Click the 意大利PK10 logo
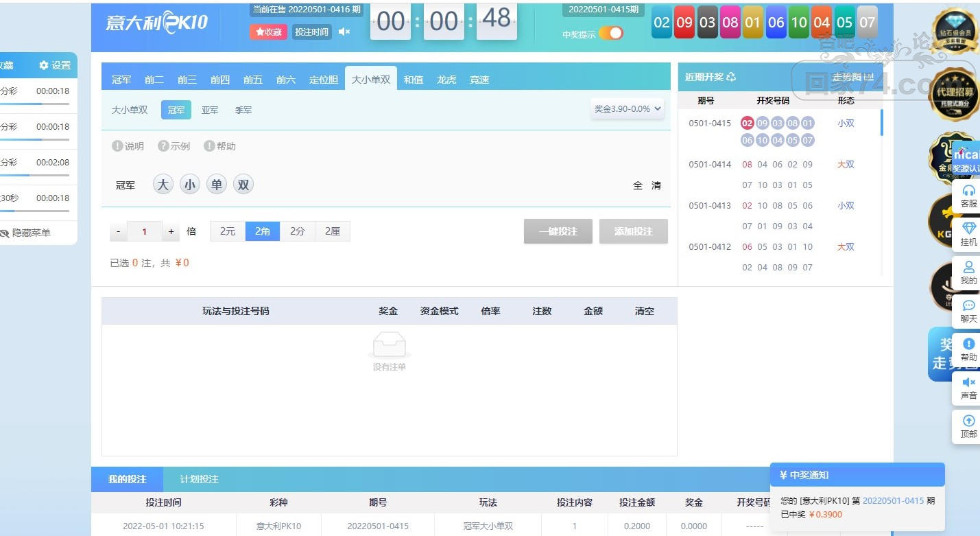Image resolution: width=980 pixels, height=536 pixels. (157, 23)
